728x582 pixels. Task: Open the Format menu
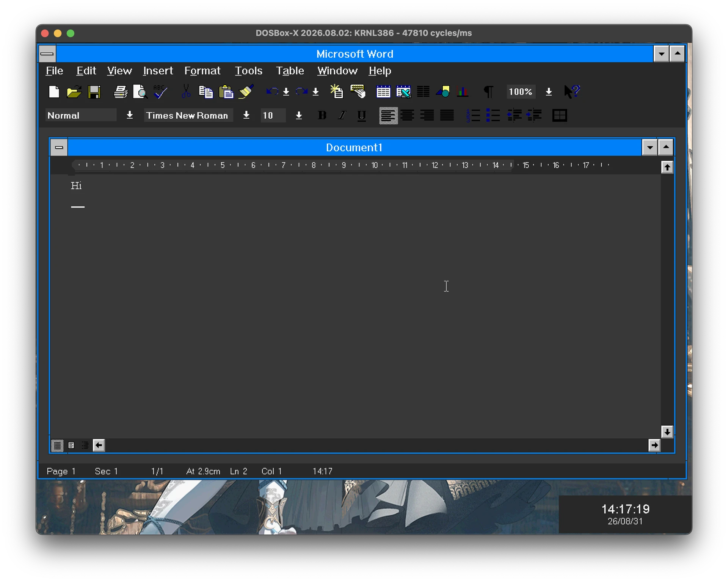coord(202,71)
